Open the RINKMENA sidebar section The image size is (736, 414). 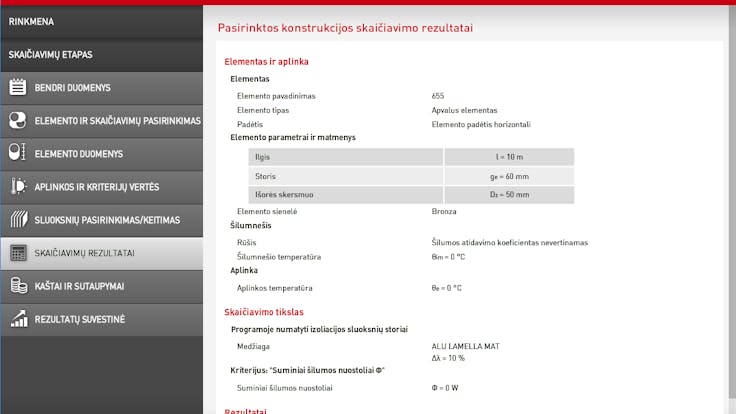tap(101, 22)
